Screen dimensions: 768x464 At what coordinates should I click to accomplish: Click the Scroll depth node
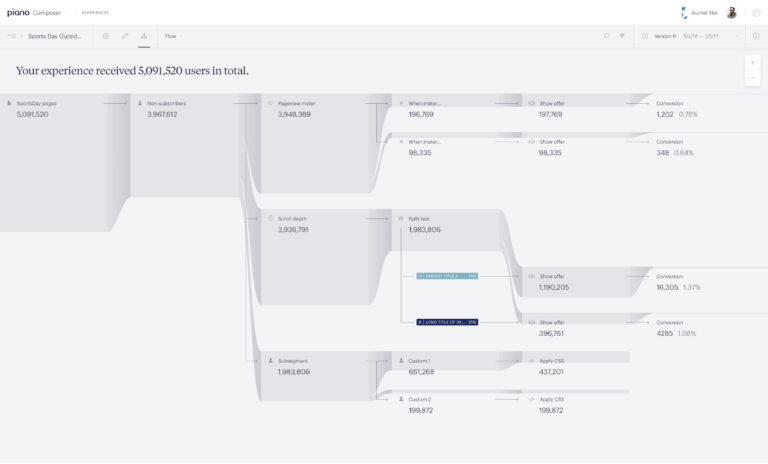(x=291, y=218)
